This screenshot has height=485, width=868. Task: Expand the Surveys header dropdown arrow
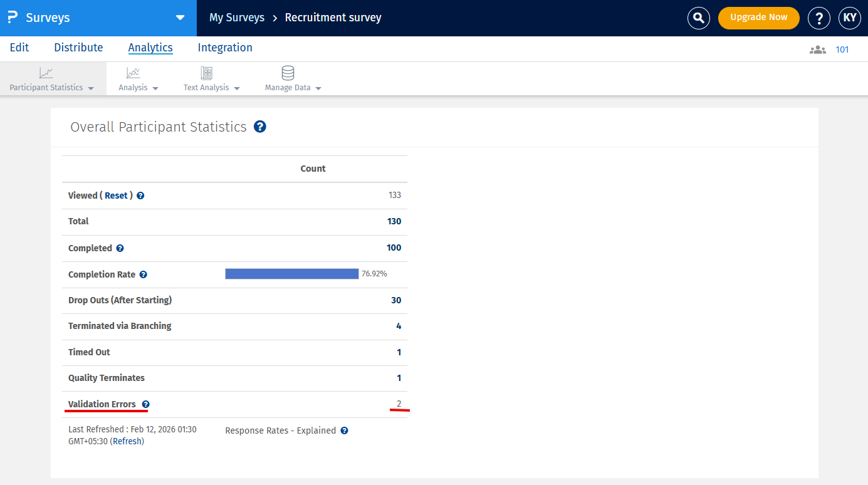point(180,18)
